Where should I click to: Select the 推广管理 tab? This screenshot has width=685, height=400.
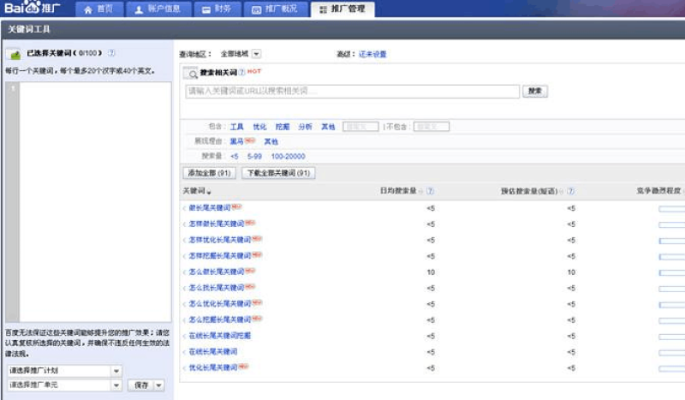point(342,9)
